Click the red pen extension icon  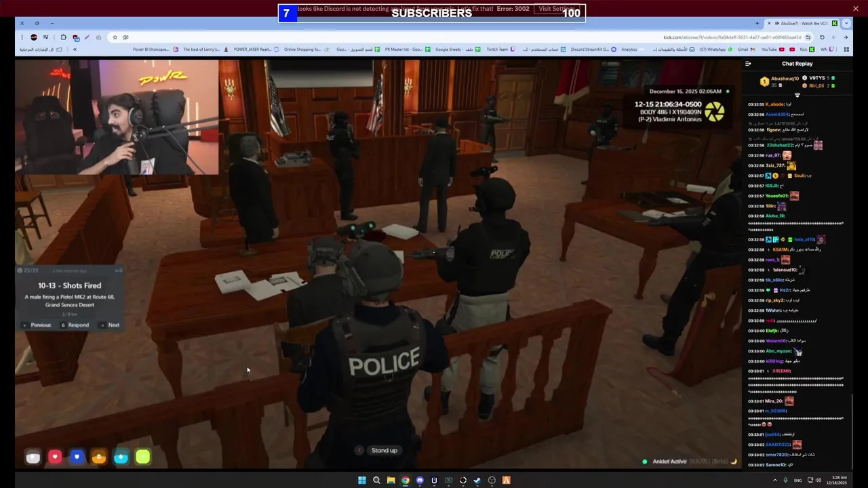[x=87, y=37]
